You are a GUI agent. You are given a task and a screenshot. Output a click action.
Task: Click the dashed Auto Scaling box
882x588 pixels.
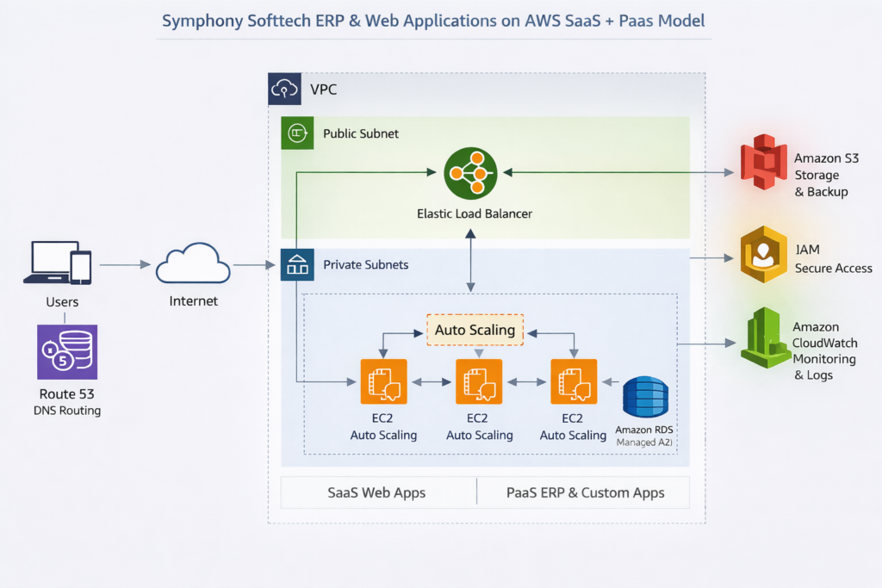click(475, 330)
